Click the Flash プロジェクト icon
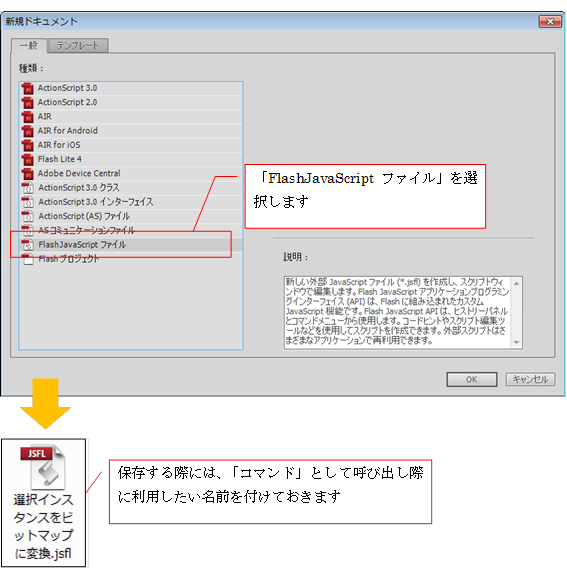This screenshot has height=576, width=567. [28, 259]
